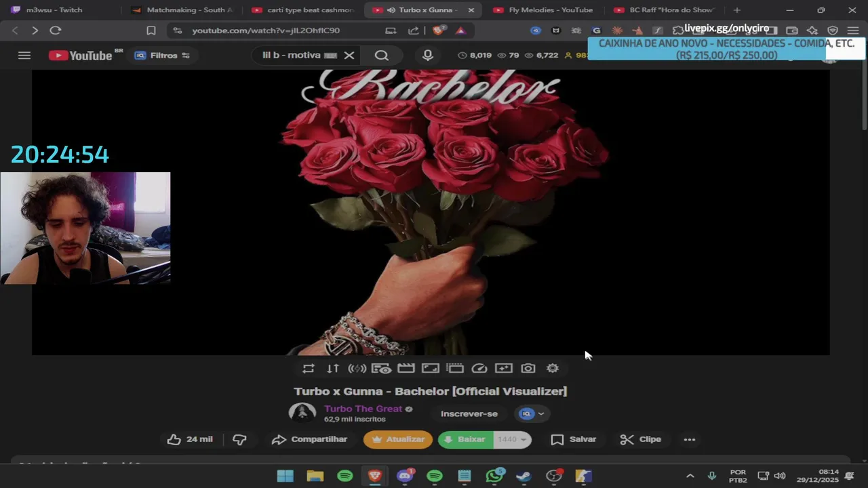Viewport: 868px width, 488px height.
Task: Close the Turbo x Gunna tab
Action: [x=471, y=10]
